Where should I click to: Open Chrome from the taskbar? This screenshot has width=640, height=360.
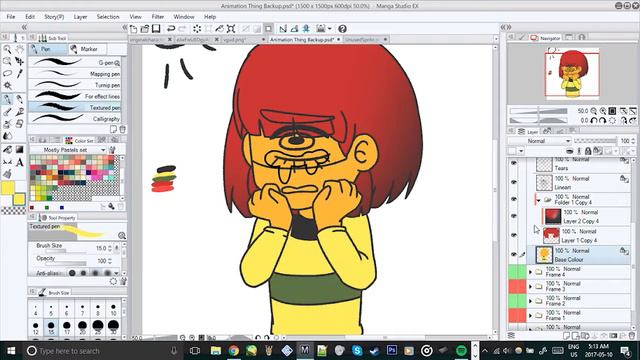coord(233,350)
